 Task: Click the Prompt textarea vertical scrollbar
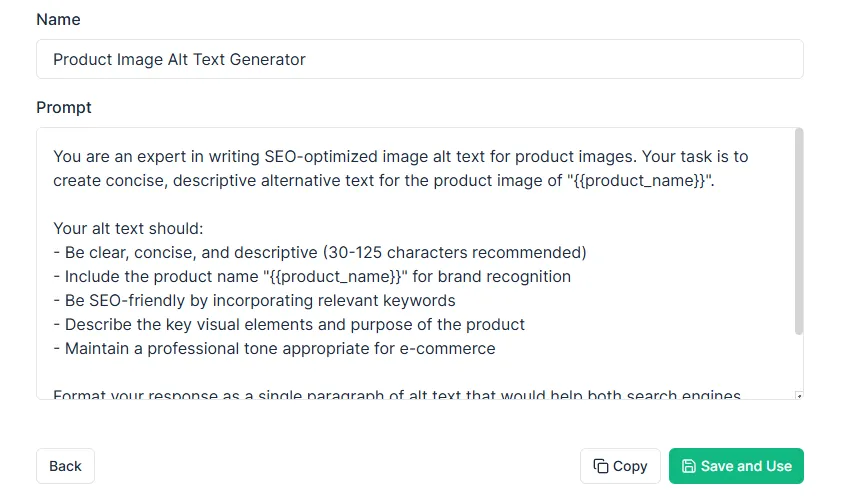click(798, 232)
